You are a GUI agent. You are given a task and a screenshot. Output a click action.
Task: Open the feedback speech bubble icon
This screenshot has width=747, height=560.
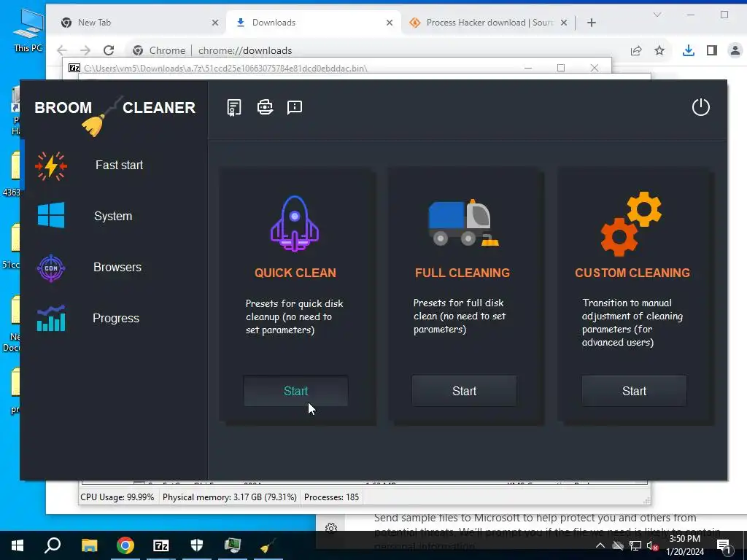coord(295,107)
